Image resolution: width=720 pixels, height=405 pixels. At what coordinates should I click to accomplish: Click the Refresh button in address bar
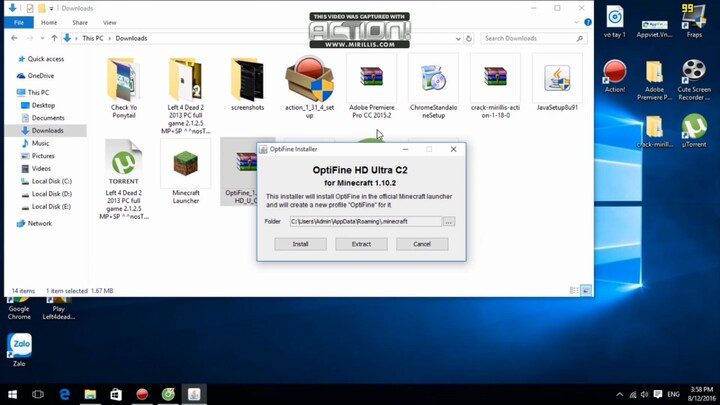point(469,39)
